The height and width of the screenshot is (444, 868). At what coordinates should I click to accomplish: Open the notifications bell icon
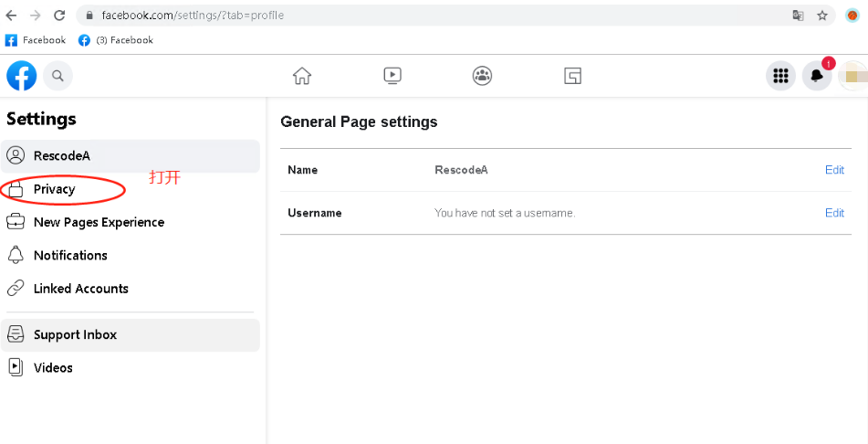tap(817, 77)
